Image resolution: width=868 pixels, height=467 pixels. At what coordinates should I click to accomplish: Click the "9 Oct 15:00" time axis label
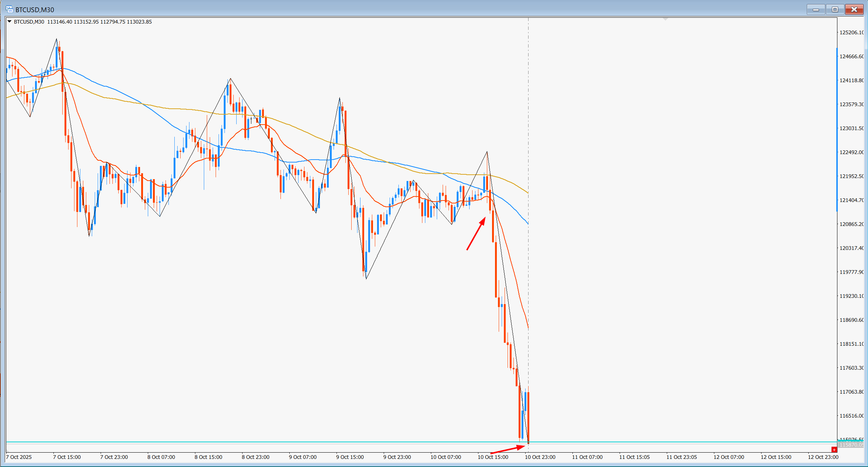[x=350, y=457]
